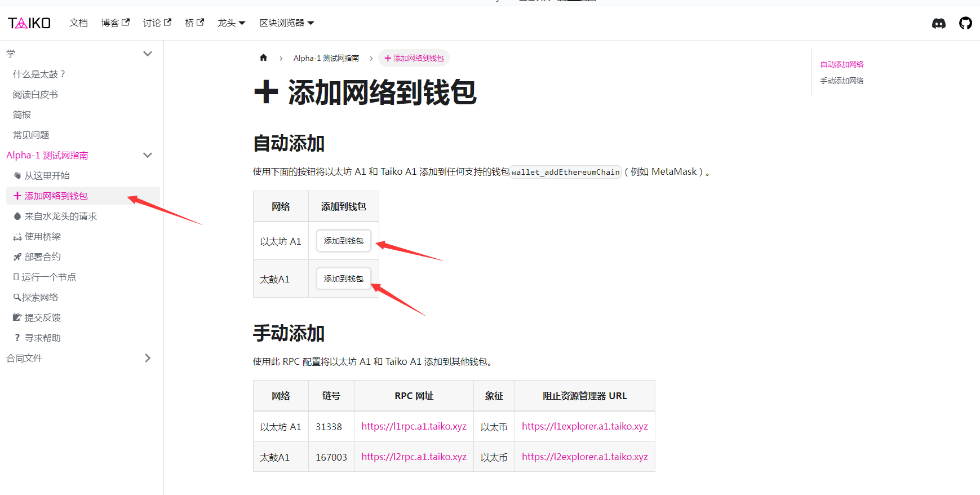
Task: Click chain ID 167003 cell
Action: [331, 457]
